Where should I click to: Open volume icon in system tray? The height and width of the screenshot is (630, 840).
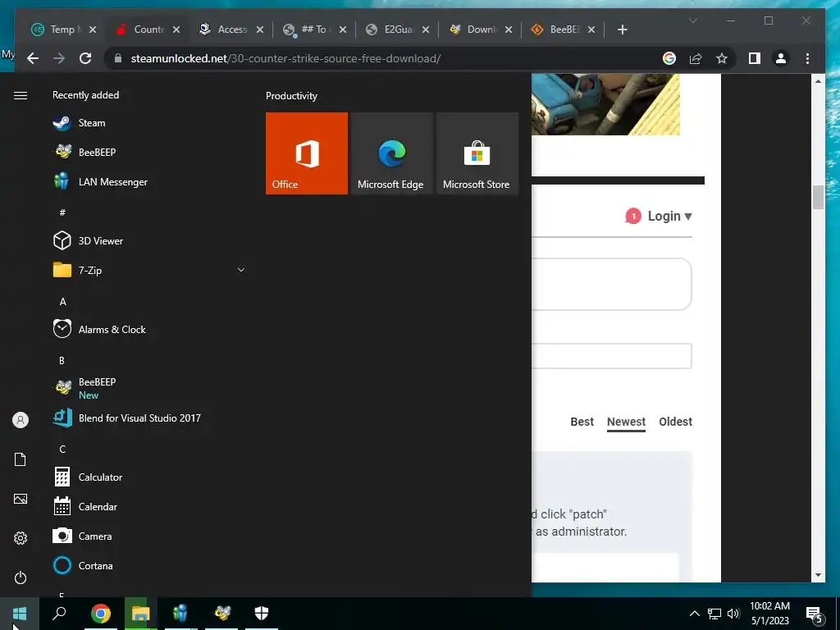click(x=733, y=614)
